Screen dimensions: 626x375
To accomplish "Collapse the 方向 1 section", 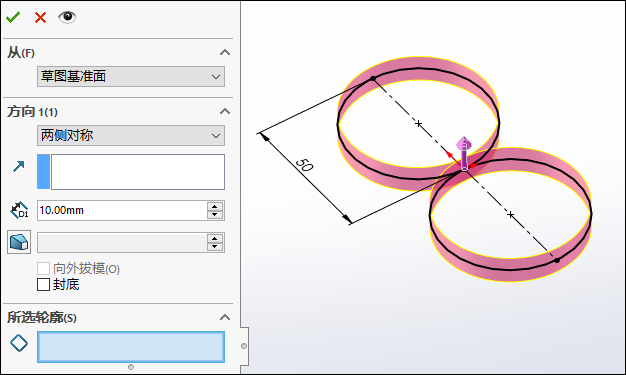I will [225, 111].
